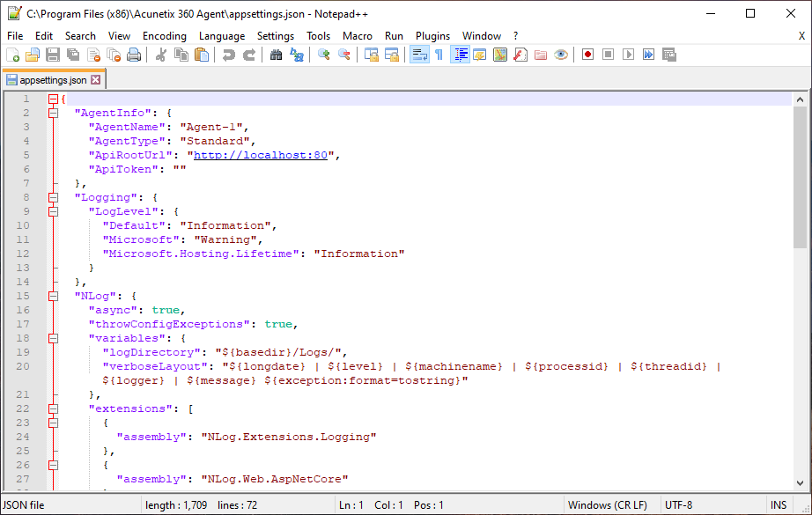The width and height of the screenshot is (812, 515).
Task: Play back recorded macro icon
Action: pos(628,55)
